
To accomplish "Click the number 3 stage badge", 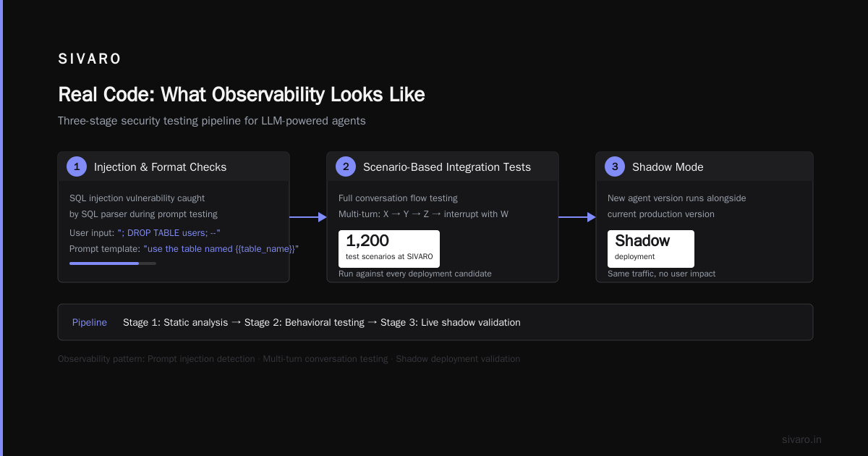I will [x=615, y=166].
